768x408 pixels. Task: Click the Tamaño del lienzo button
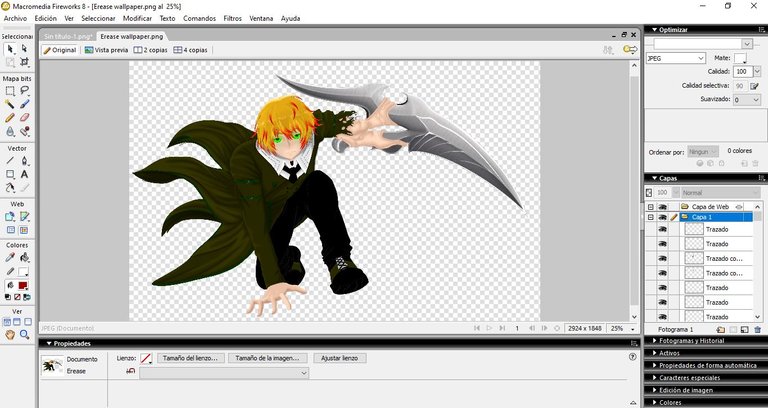[x=190, y=358]
